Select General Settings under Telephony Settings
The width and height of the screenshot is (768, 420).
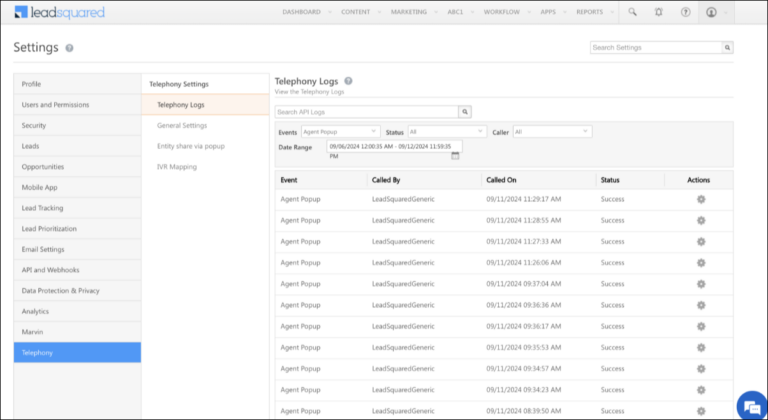[x=182, y=125]
